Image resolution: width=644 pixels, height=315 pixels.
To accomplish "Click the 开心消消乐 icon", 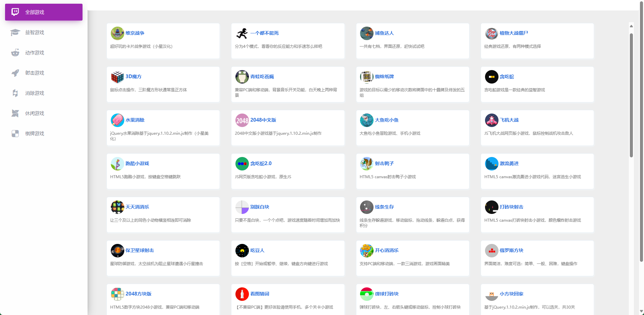I will (x=366, y=251).
